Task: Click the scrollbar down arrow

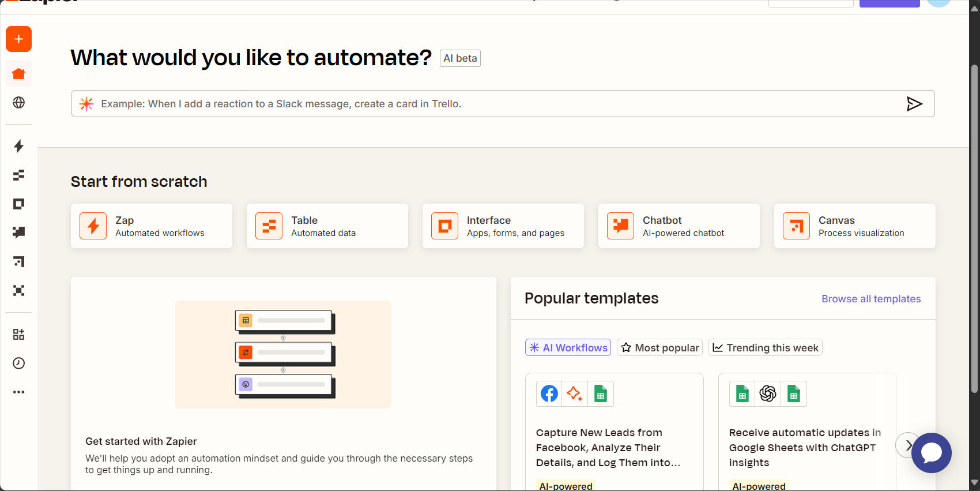Action: coord(975,482)
